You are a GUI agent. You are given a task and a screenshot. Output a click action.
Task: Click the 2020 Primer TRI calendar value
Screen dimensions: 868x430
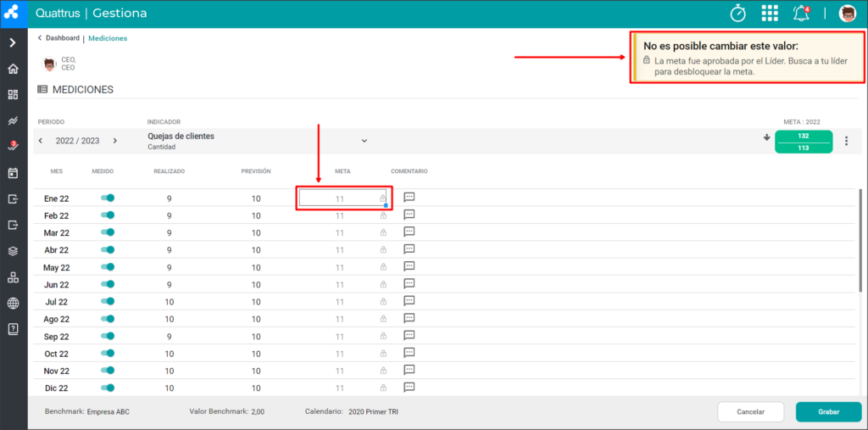[373, 411]
